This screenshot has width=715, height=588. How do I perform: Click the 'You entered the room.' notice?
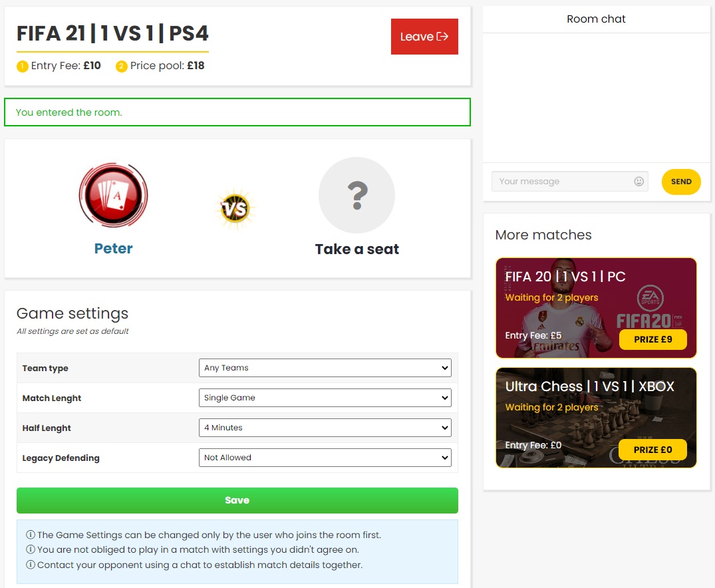click(237, 112)
